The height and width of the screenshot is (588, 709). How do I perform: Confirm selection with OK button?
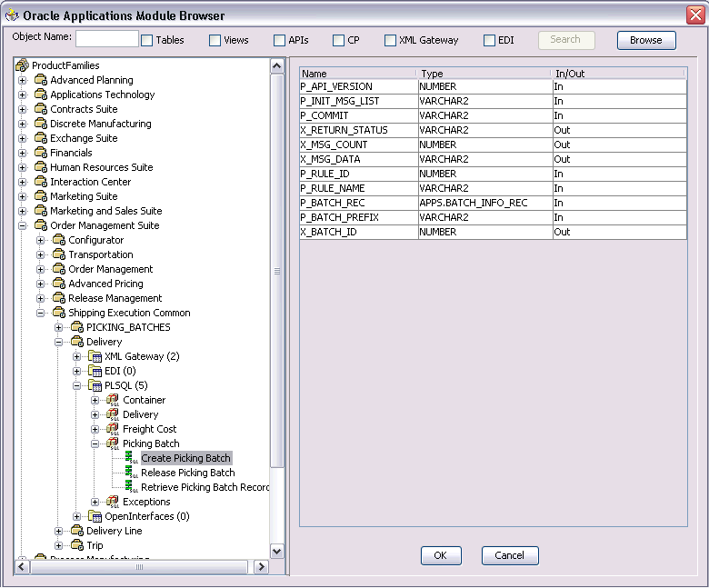click(441, 555)
